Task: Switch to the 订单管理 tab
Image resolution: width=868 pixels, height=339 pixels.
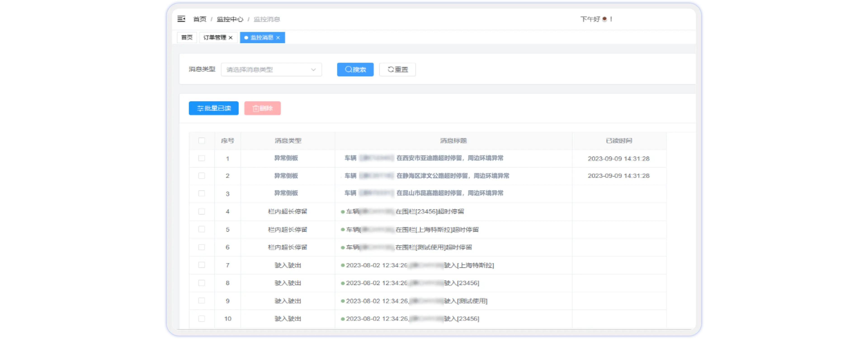Action: [215, 38]
